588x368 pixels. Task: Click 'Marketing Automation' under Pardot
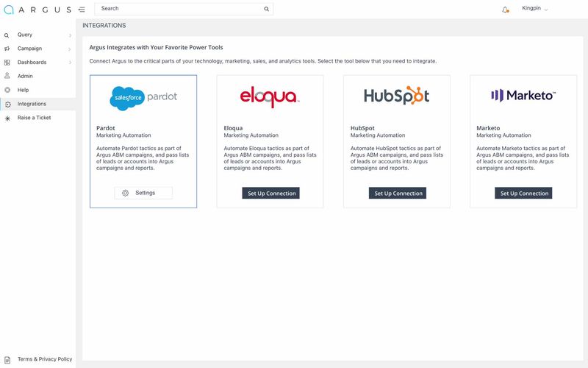(123, 135)
